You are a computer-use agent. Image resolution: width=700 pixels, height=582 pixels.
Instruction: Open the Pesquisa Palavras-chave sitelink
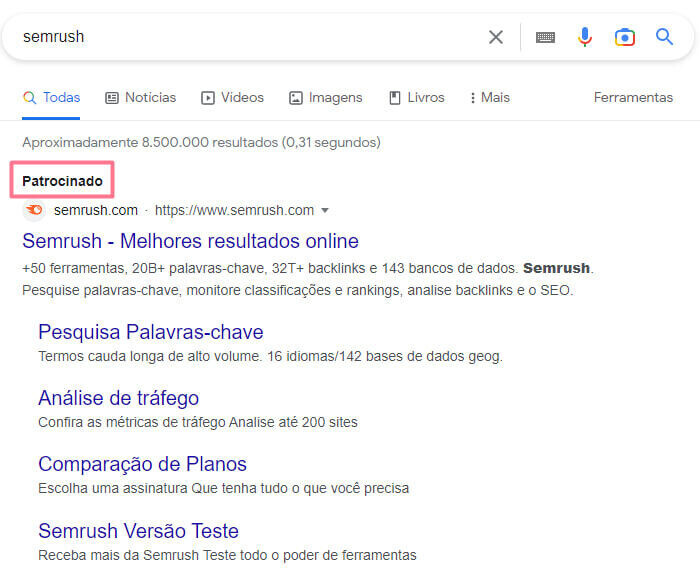pos(151,332)
